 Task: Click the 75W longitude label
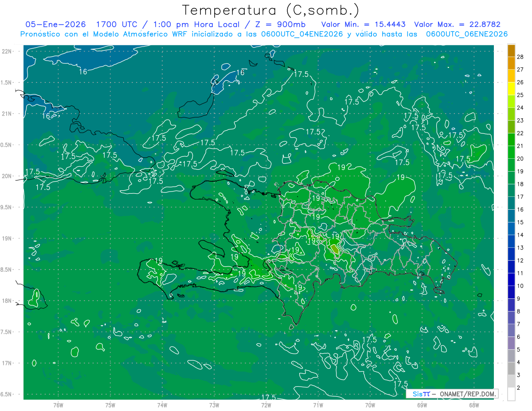click(110, 405)
